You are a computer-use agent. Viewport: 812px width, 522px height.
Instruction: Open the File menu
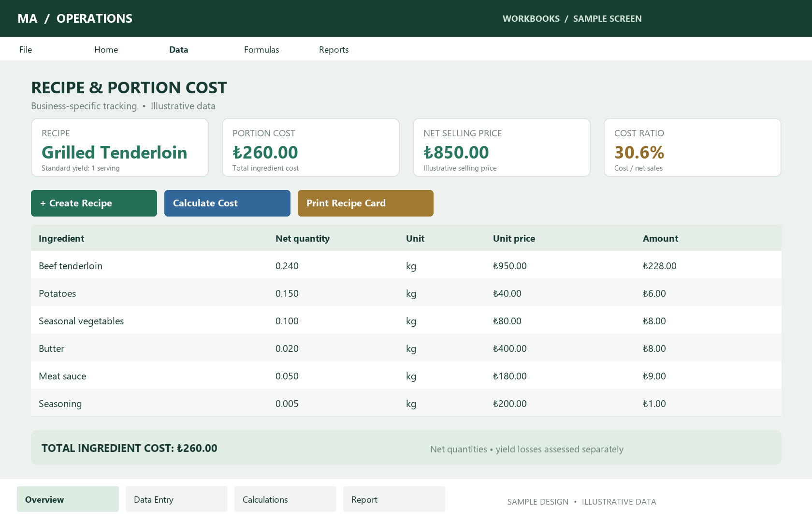26,49
